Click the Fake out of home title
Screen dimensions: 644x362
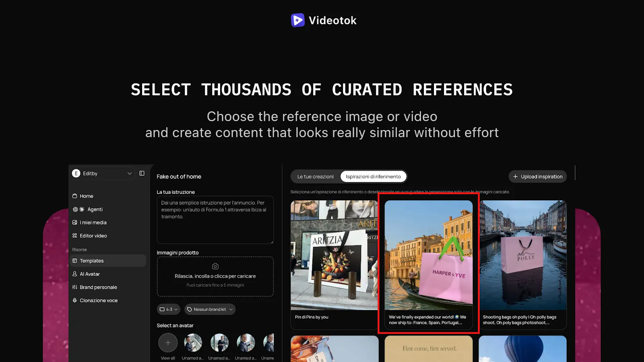[179, 177]
